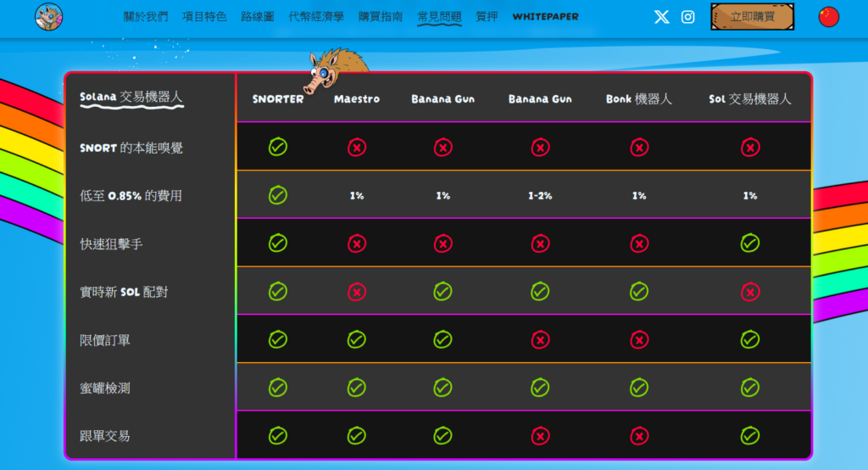Viewport: 868px width, 470px height.
Task: Navigate to 路線圖 in the menu
Action: (x=258, y=17)
